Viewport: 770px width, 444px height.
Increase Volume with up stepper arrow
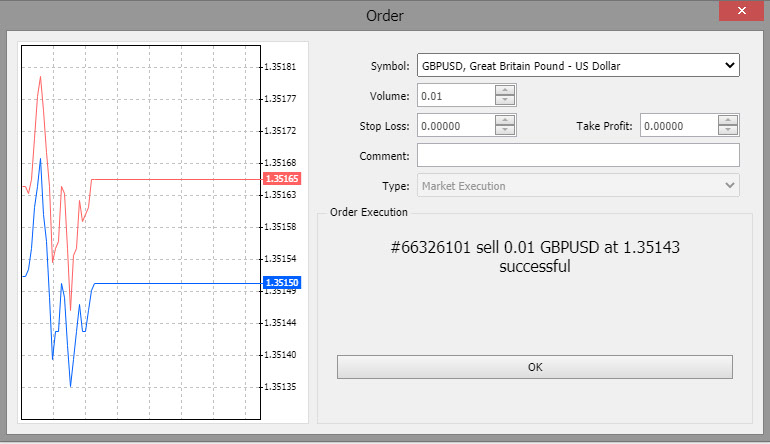click(505, 90)
